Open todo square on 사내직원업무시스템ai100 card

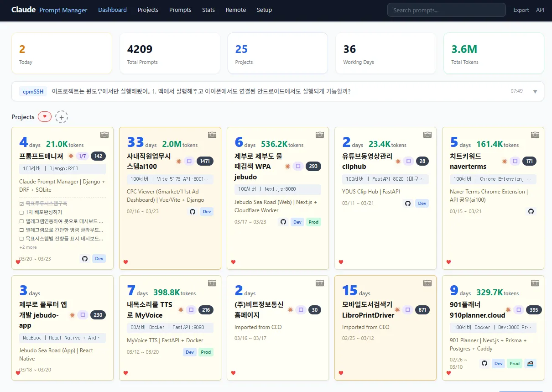[189, 161]
